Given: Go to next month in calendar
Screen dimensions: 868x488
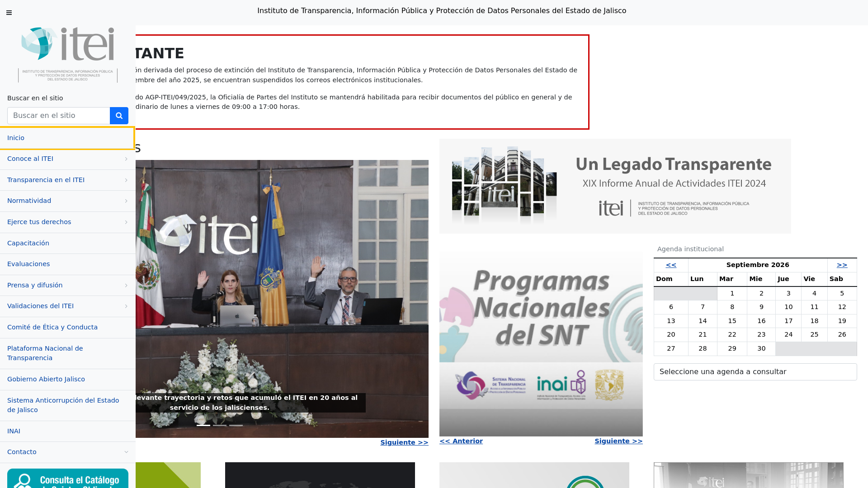Looking at the screenshot, I should (842, 265).
